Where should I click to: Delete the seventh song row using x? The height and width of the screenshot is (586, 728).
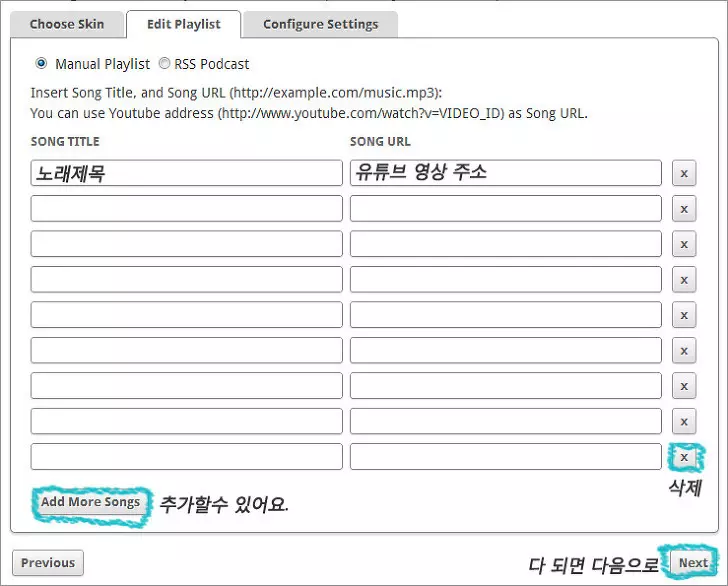pos(684,386)
